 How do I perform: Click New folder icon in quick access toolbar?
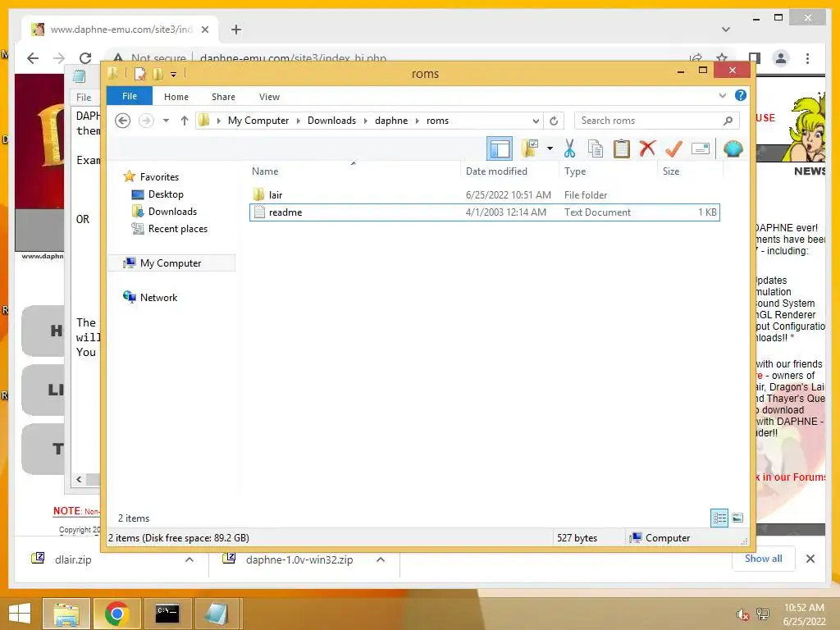(x=157, y=73)
